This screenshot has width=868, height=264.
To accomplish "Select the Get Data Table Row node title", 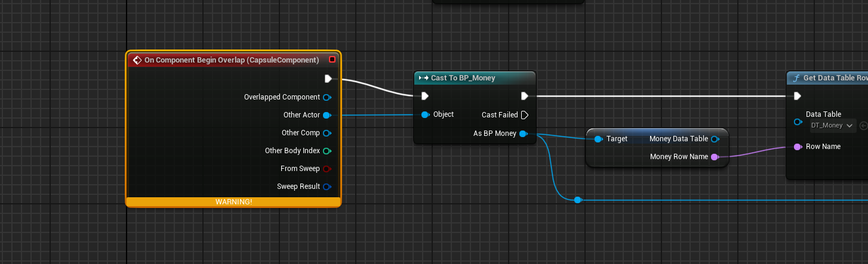I will [x=835, y=78].
